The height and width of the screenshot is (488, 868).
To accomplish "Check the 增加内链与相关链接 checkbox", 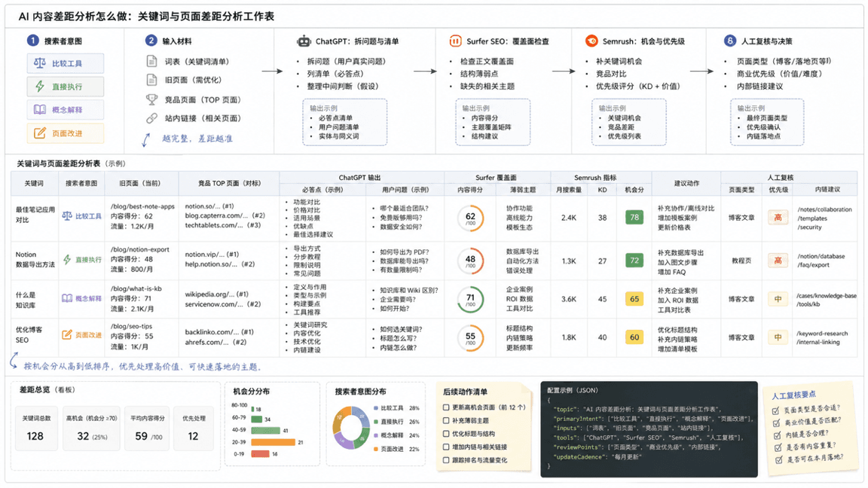I will tap(446, 447).
